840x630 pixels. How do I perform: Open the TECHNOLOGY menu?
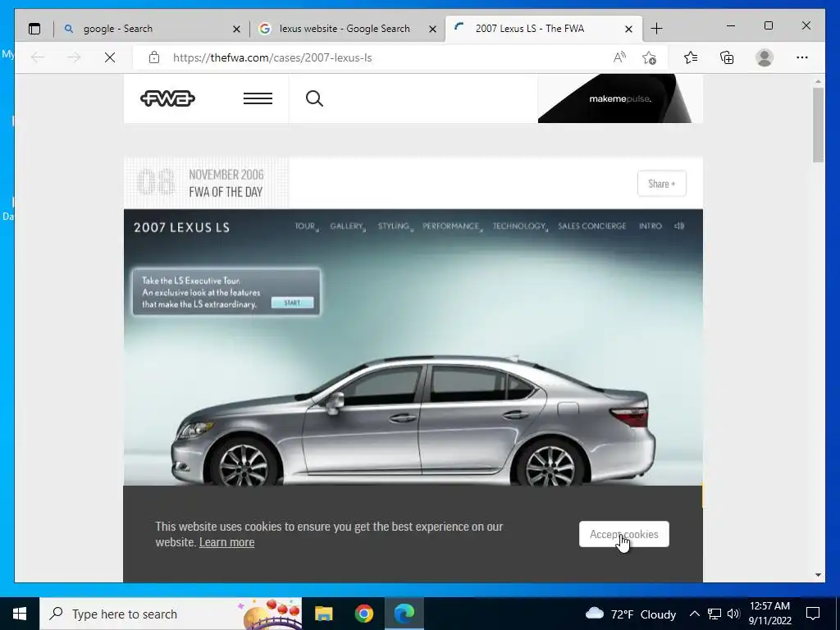point(519,226)
